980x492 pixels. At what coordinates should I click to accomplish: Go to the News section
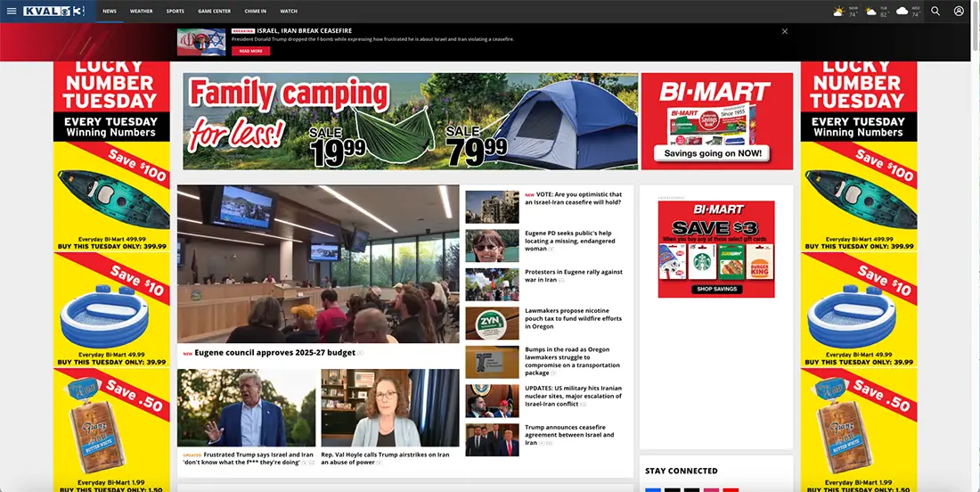110,12
